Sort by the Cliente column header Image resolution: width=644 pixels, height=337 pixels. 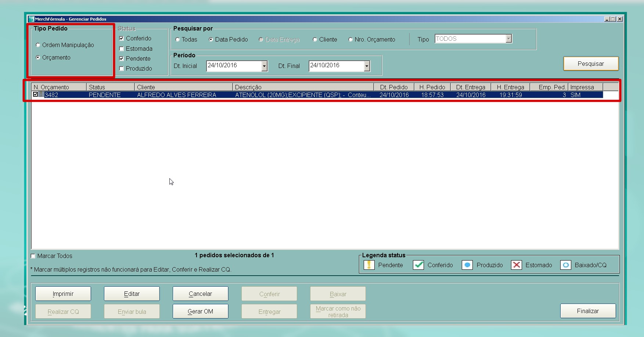(x=184, y=87)
